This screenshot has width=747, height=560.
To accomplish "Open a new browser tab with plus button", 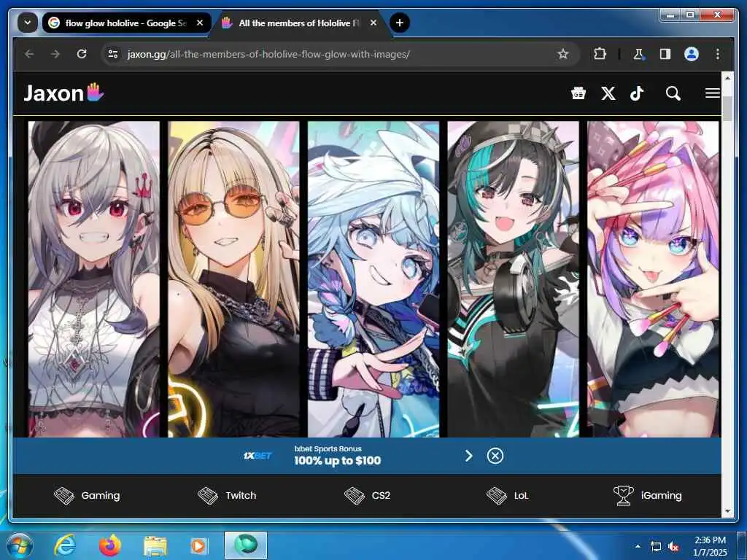I will click(x=400, y=23).
